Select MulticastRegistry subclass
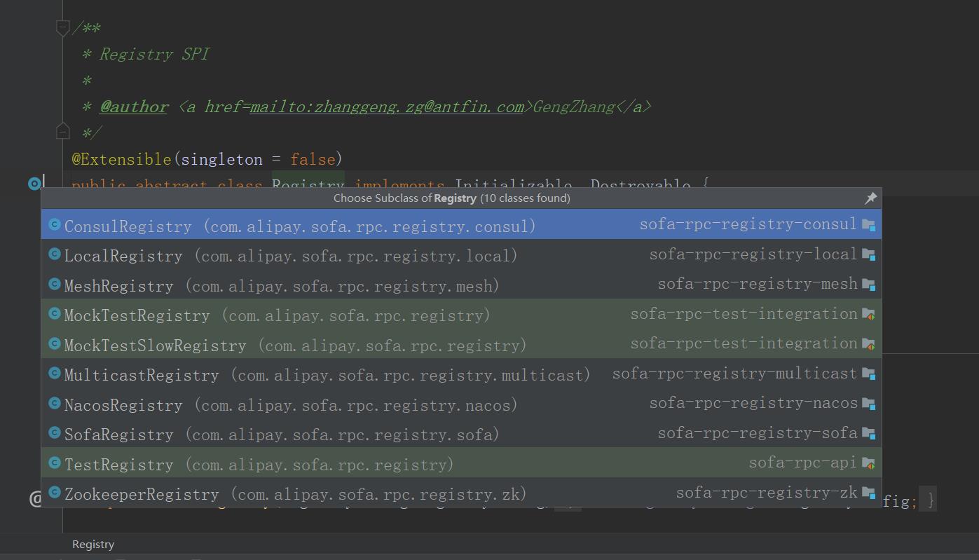This screenshot has height=560, width=979. coord(461,374)
